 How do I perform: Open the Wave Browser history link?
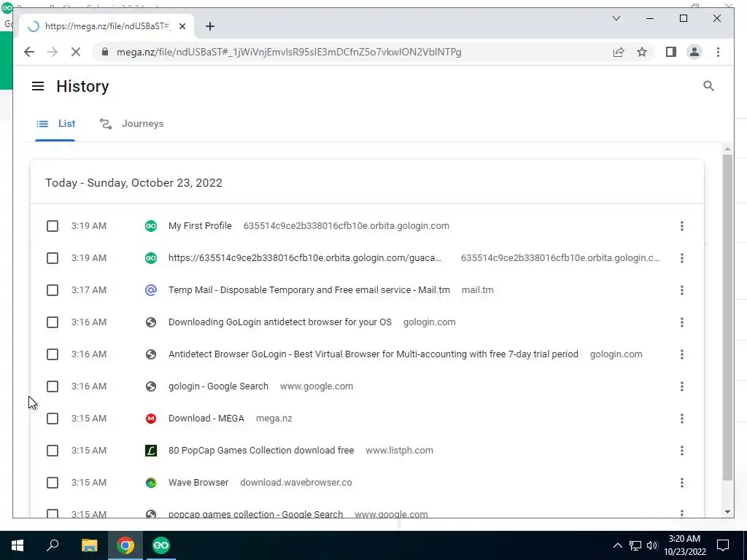[x=198, y=483]
